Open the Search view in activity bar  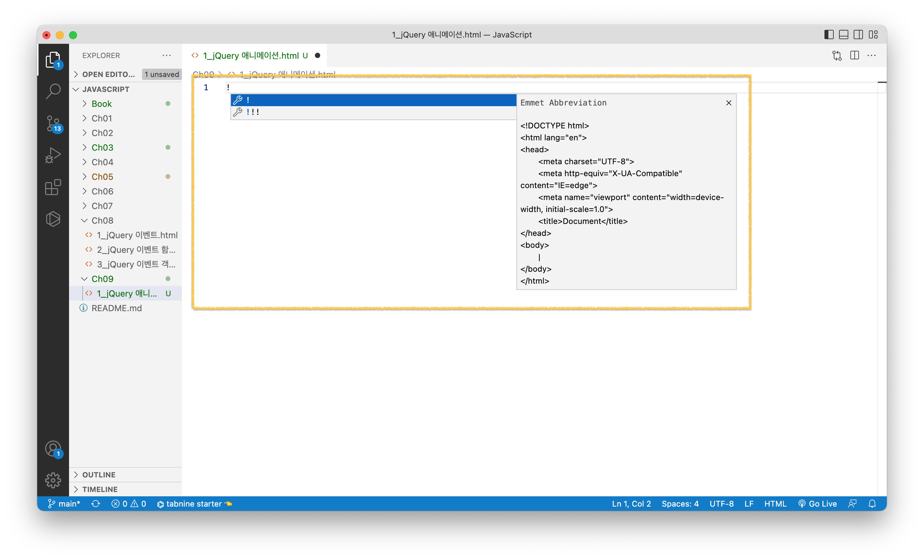53,91
